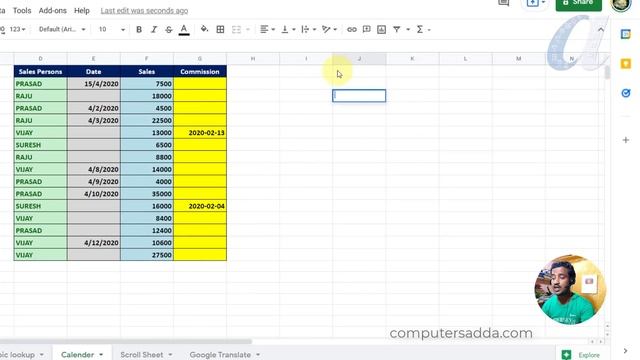Select the sales cell 27500
Viewport: 640px width, 360px height.
click(x=147, y=255)
